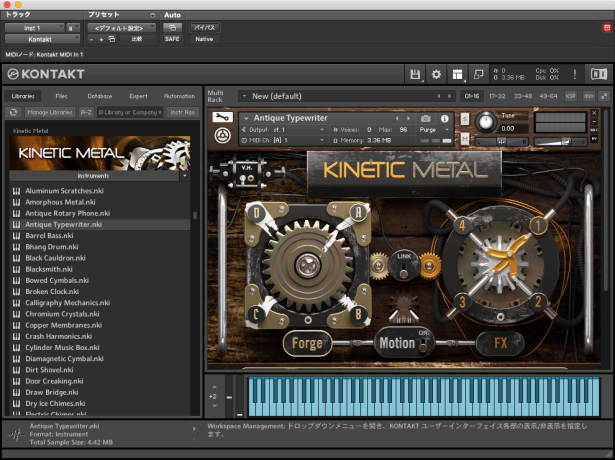
Task: Switch to the Files tab
Action: [x=61, y=96]
